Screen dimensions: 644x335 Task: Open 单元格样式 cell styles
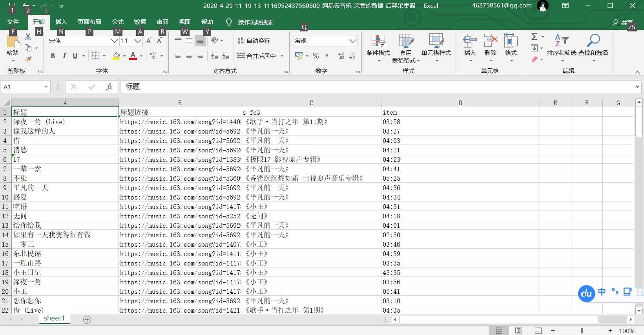click(x=436, y=48)
